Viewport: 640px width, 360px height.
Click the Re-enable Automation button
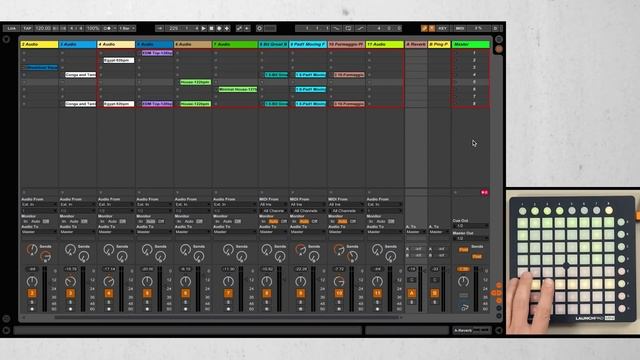coord(247,28)
